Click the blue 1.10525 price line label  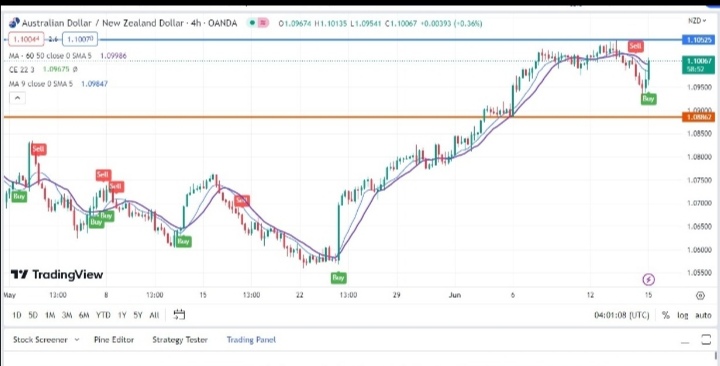tap(699, 40)
